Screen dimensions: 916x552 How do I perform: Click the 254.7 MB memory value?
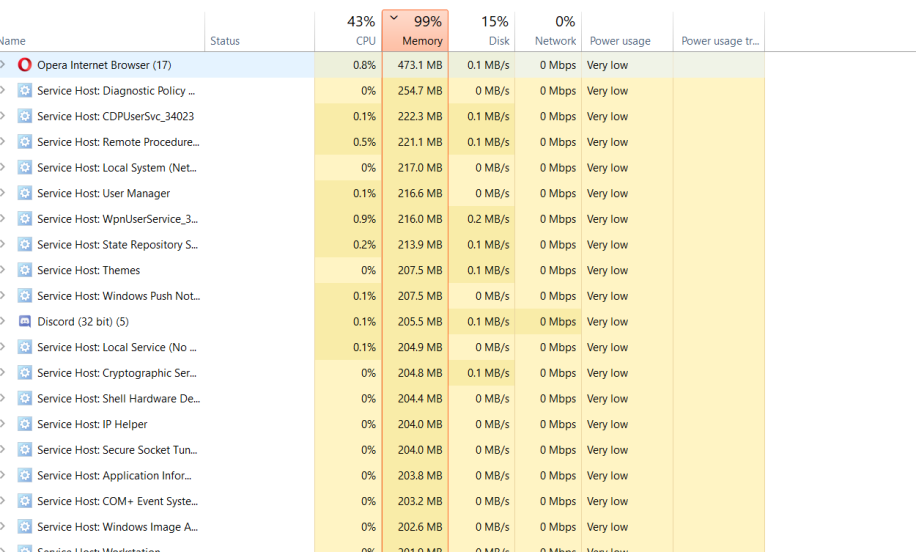point(420,91)
